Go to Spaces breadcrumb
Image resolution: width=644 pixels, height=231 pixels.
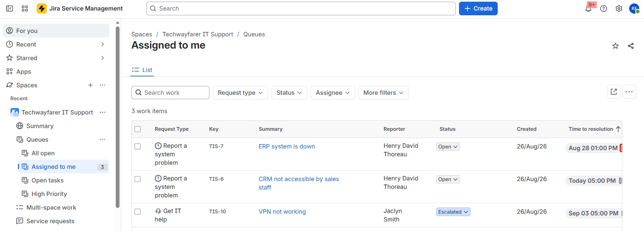click(x=142, y=34)
